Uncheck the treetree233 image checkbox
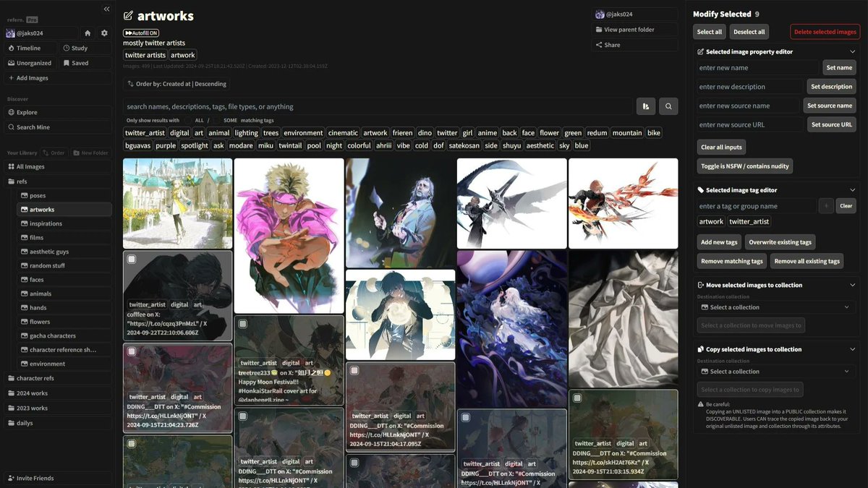The image size is (868, 488). [x=243, y=324]
